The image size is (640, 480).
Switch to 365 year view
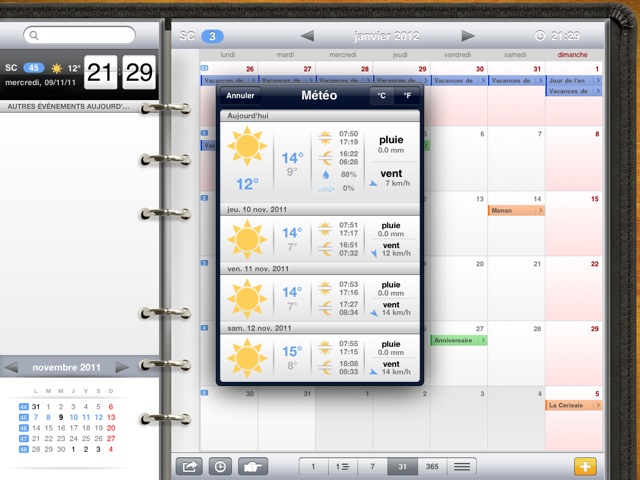[432, 466]
